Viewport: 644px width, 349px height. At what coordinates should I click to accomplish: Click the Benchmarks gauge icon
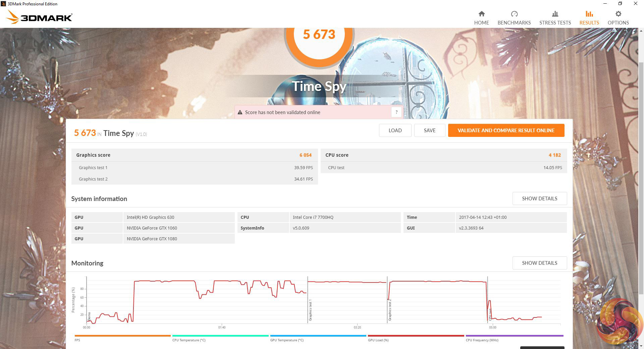pyautogui.click(x=514, y=14)
